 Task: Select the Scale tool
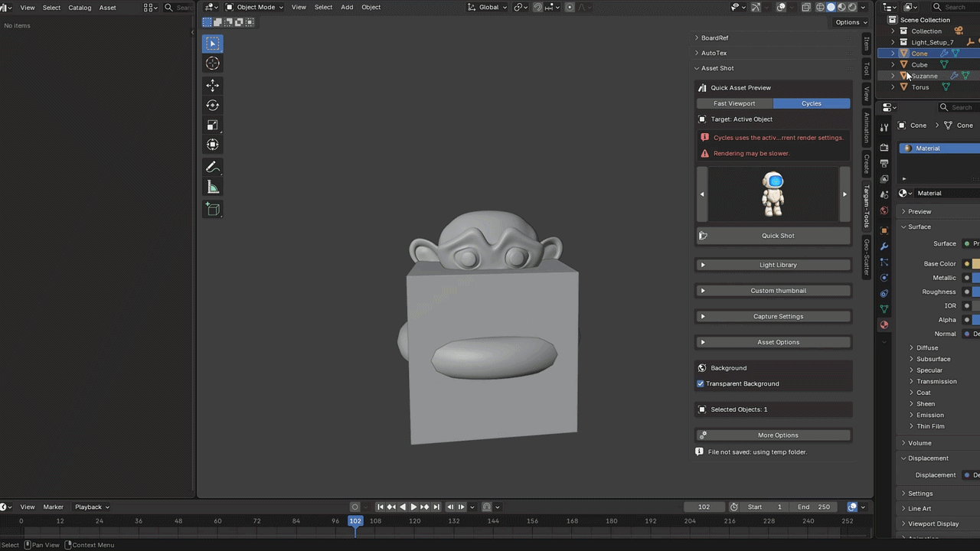coord(213,125)
